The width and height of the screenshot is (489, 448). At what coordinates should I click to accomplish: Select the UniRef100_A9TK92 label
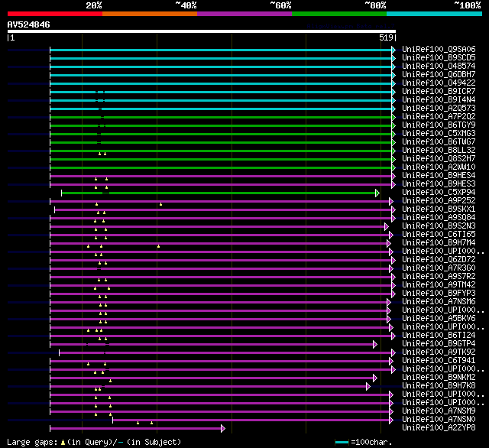coord(439,352)
